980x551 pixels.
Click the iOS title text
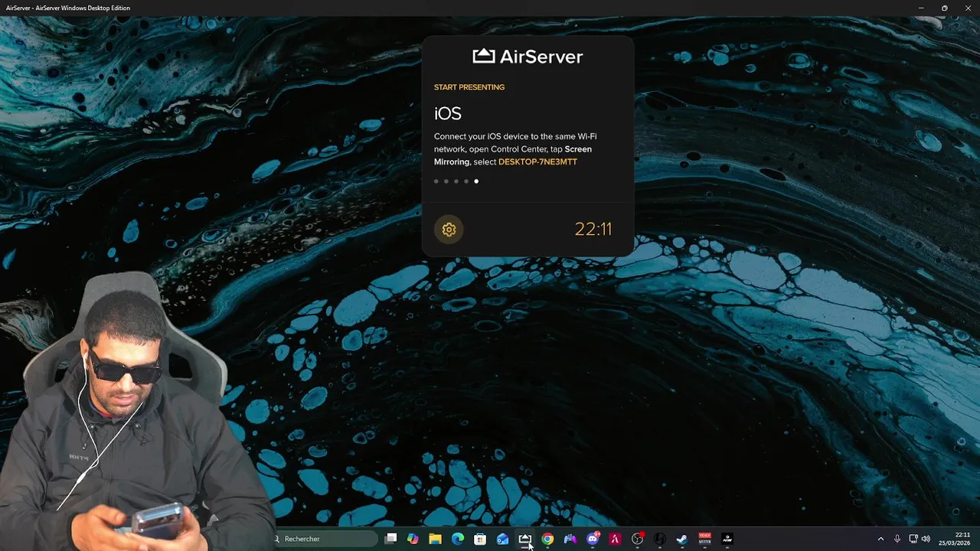(448, 114)
